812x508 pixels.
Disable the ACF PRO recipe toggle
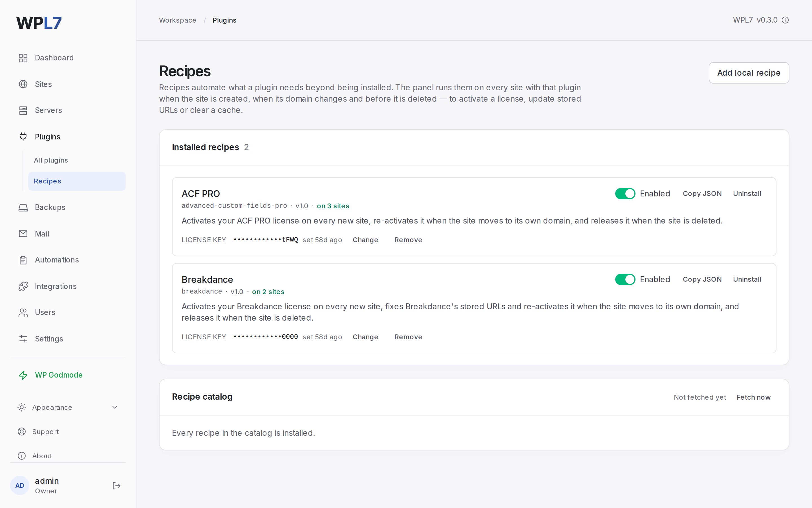point(625,194)
